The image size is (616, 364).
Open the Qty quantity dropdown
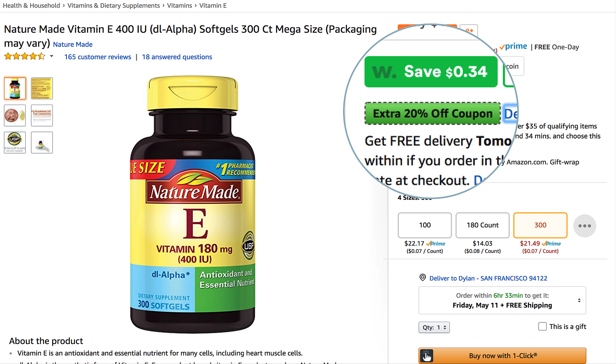point(434,327)
